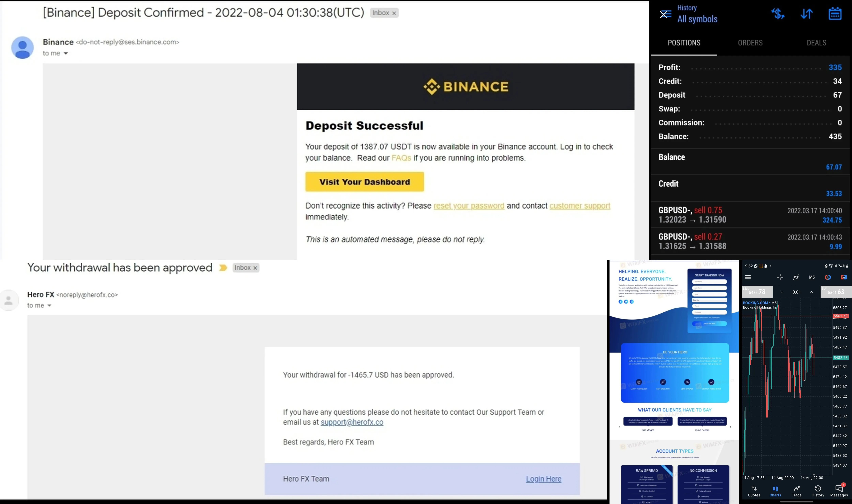
Task: Click the Phone input field
Action: 709,306
